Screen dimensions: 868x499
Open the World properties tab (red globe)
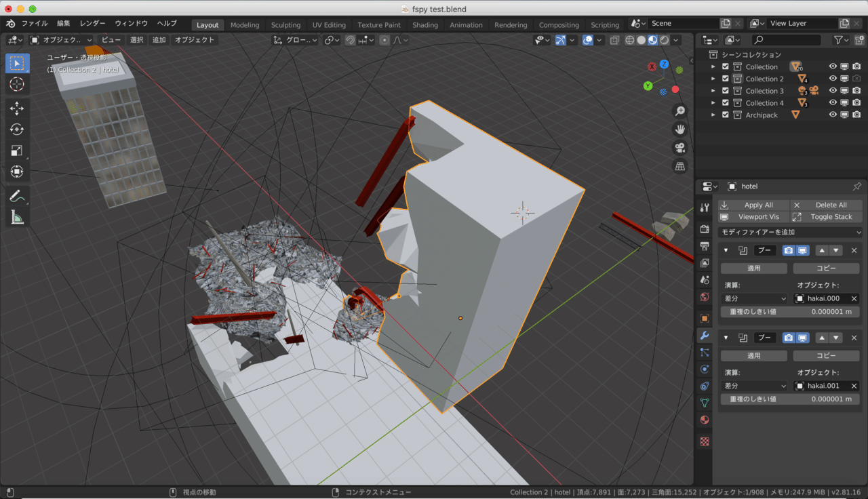705,297
